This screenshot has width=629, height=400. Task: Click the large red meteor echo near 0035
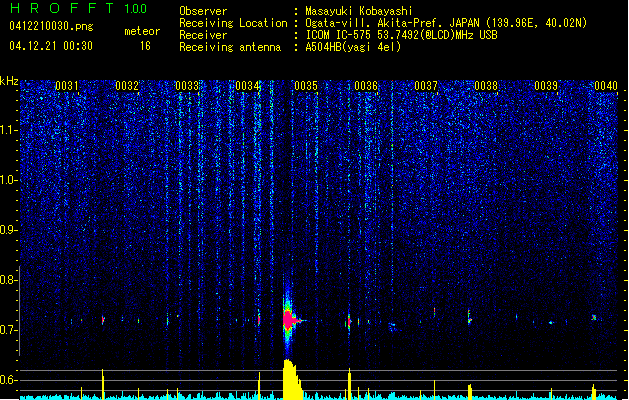pyautogui.click(x=289, y=320)
